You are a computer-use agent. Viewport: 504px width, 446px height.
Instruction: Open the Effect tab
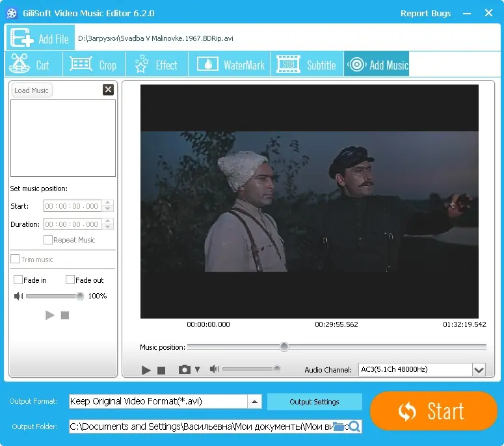(x=157, y=64)
